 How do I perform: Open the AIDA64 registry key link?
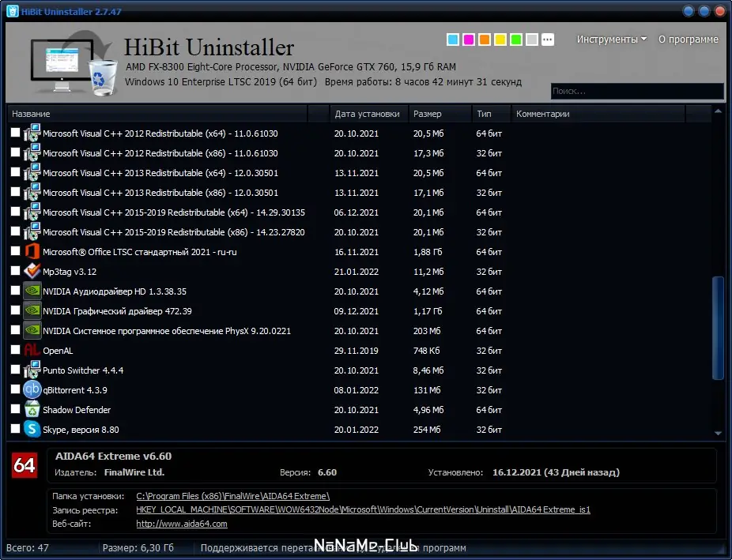coord(363,509)
